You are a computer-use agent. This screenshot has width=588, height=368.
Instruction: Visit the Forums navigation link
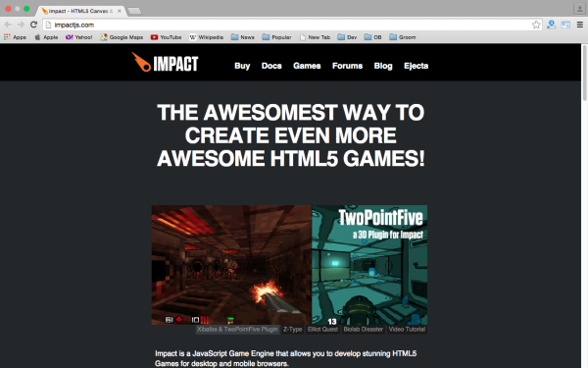tap(347, 66)
